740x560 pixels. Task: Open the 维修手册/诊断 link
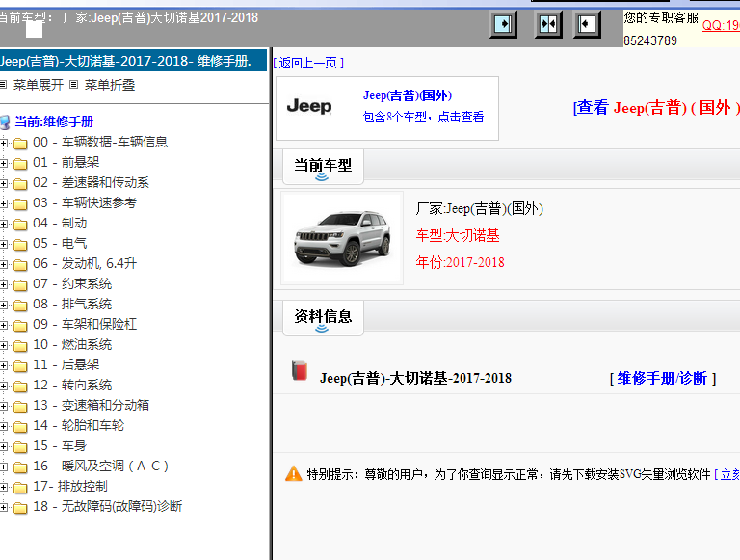[x=663, y=378]
